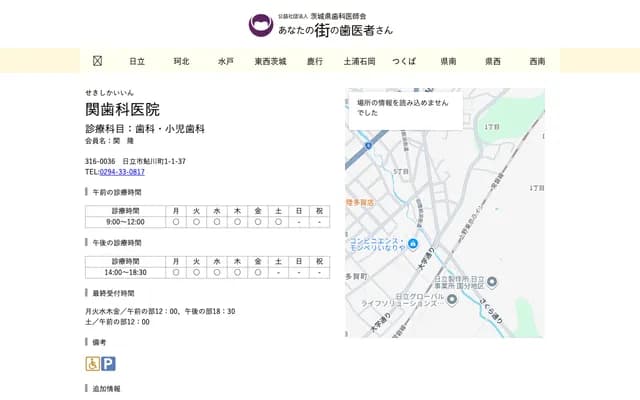Click the 備考 section heading
Image resolution: width=640 pixels, height=400 pixels.
coord(99,342)
